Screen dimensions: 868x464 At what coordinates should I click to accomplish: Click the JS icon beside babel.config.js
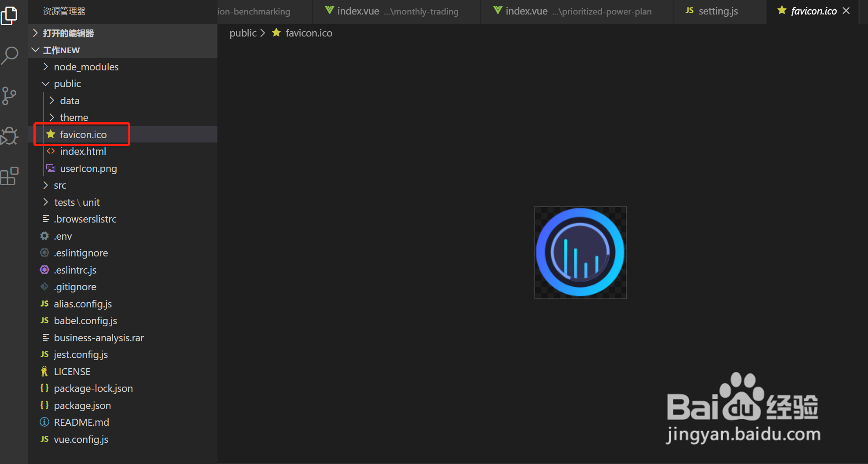[x=44, y=321]
